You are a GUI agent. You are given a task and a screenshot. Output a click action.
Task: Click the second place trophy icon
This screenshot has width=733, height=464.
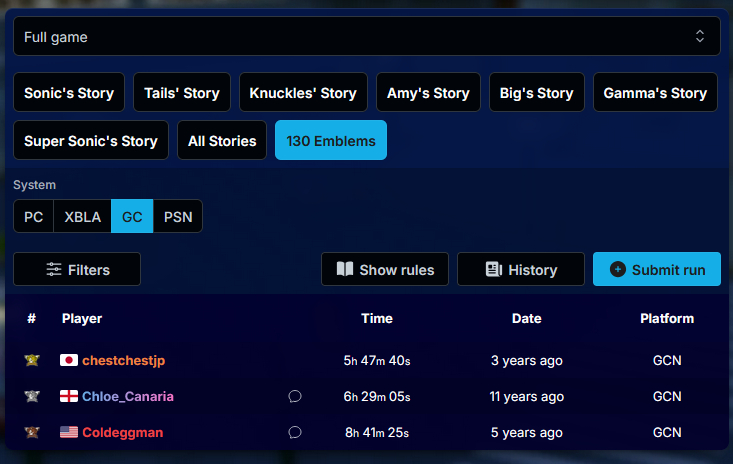pos(32,396)
